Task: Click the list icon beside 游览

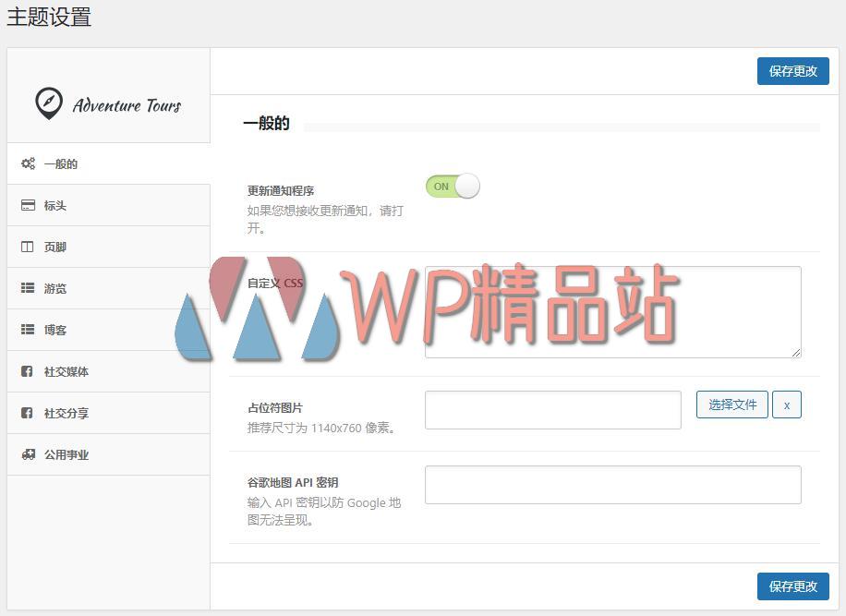Action: coord(28,288)
